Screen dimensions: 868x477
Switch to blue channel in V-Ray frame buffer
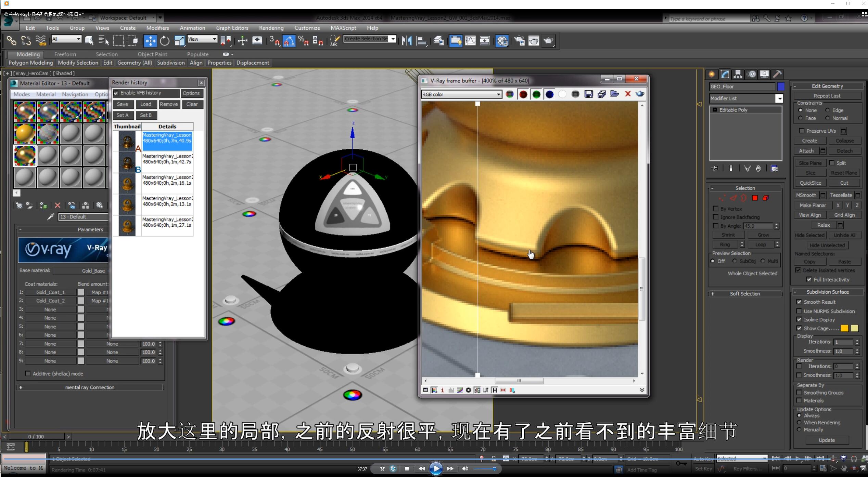549,94
